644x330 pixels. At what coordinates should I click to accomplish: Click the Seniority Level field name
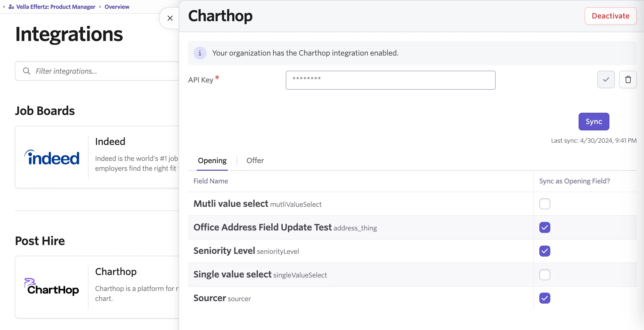[x=224, y=251]
